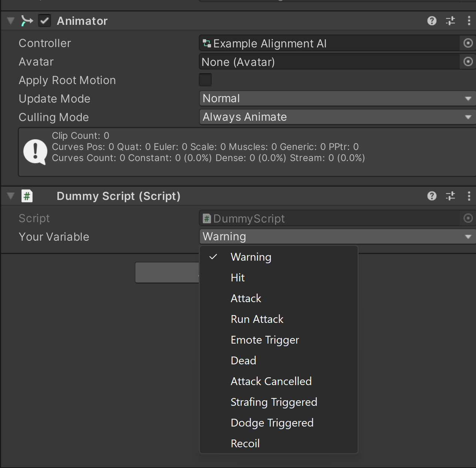
Task: Open Animator presets settings icon
Action: click(450, 21)
